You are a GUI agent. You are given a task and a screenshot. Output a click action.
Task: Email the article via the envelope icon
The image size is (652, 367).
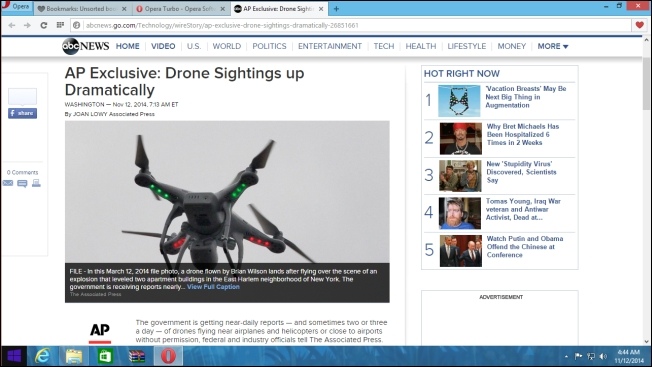[8, 183]
